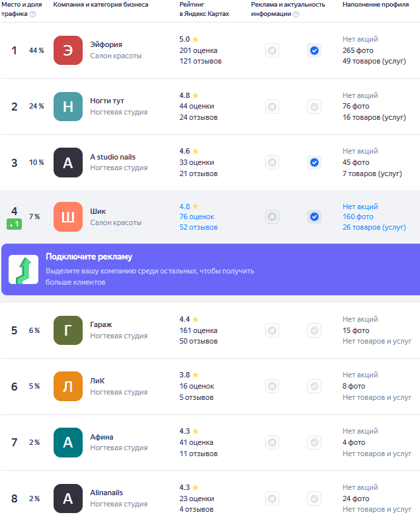Click the teal Ногти тут avatar
420x523 pixels.
click(x=68, y=107)
